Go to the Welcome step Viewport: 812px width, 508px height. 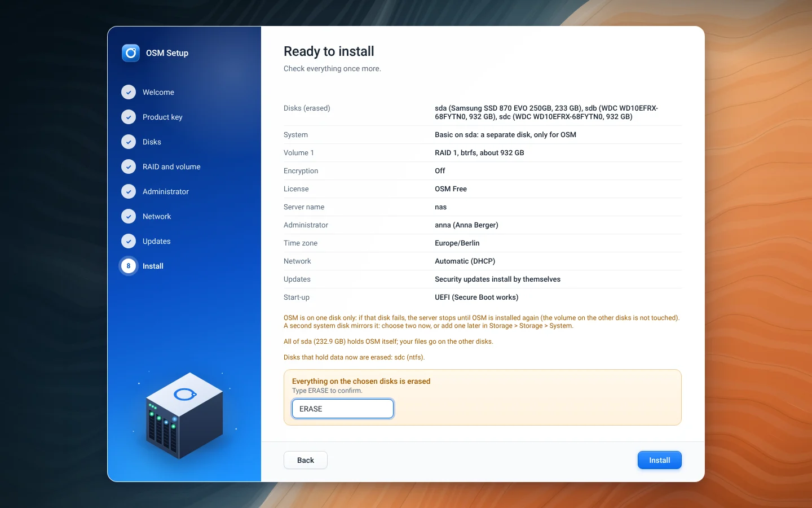point(158,92)
